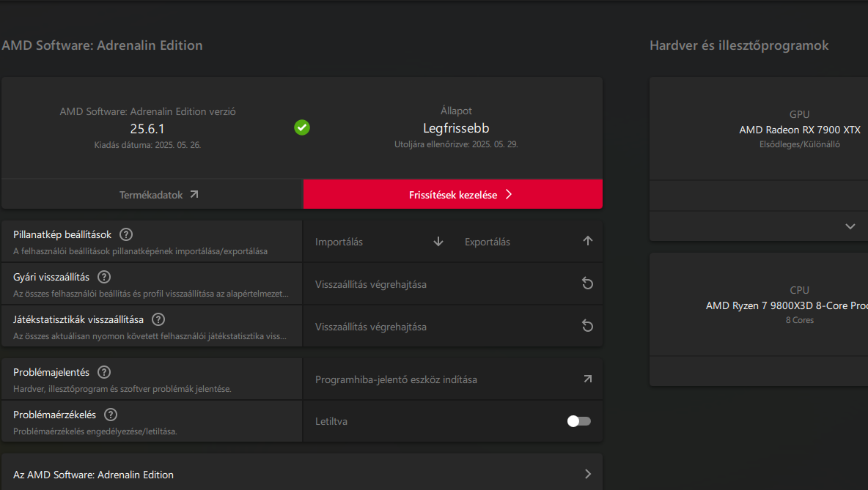868x490 pixels.
Task: Click the Kiadás dátuma: 2025. 05. 26. text
Action: (147, 145)
